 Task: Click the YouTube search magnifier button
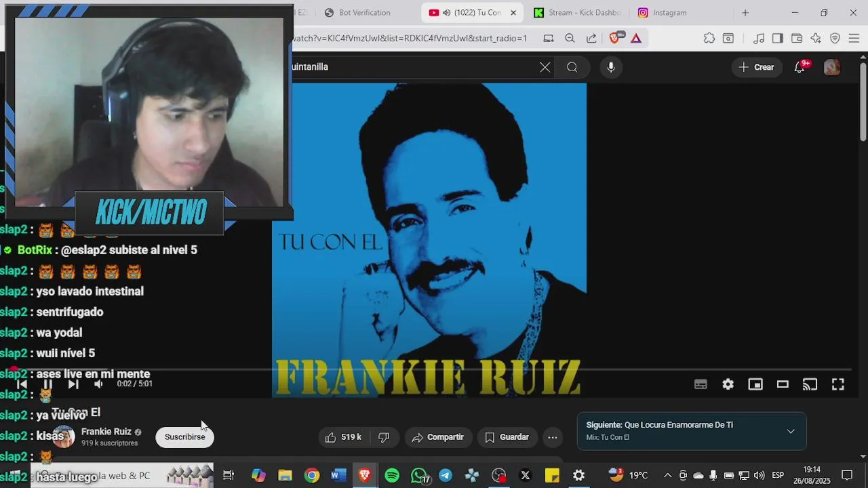pyautogui.click(x=572, y=67)
